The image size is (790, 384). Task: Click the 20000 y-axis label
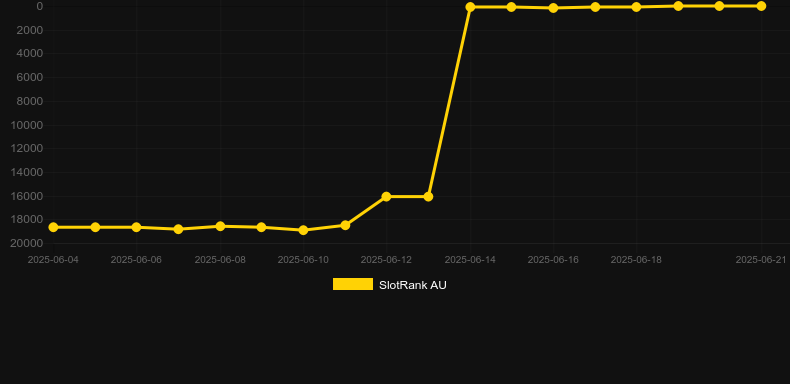point(27,243)
